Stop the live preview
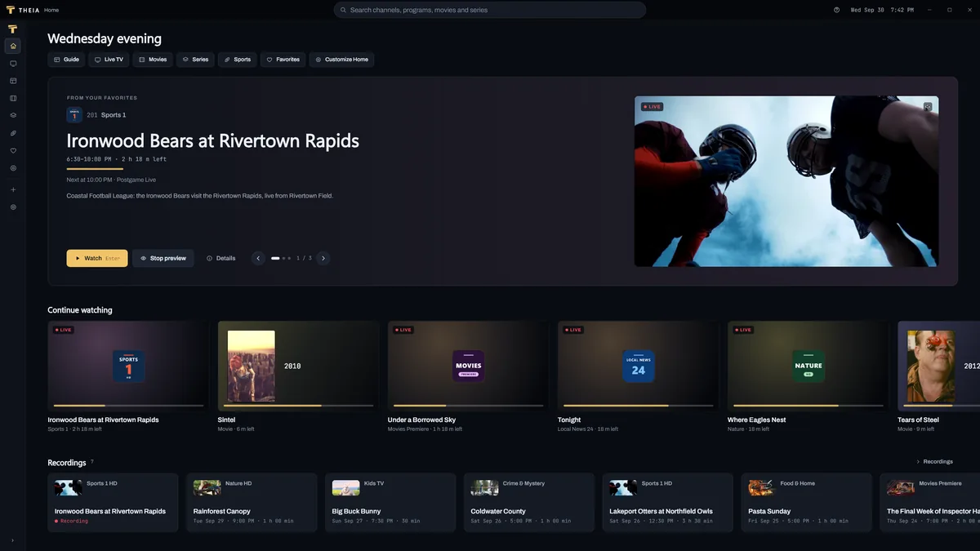The width and height of the screenshot is (980, 551). tap(163, 258)
